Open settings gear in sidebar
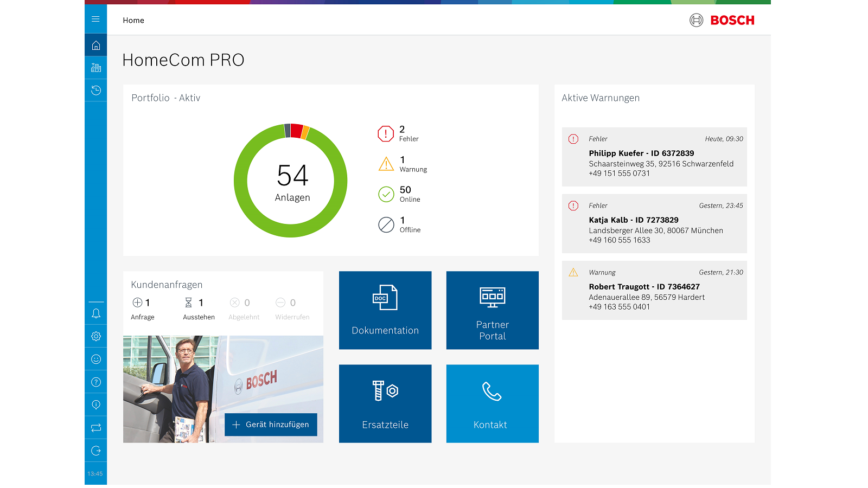Image resolution: width=868 pixels, height=488 pixels. point(95,336)
